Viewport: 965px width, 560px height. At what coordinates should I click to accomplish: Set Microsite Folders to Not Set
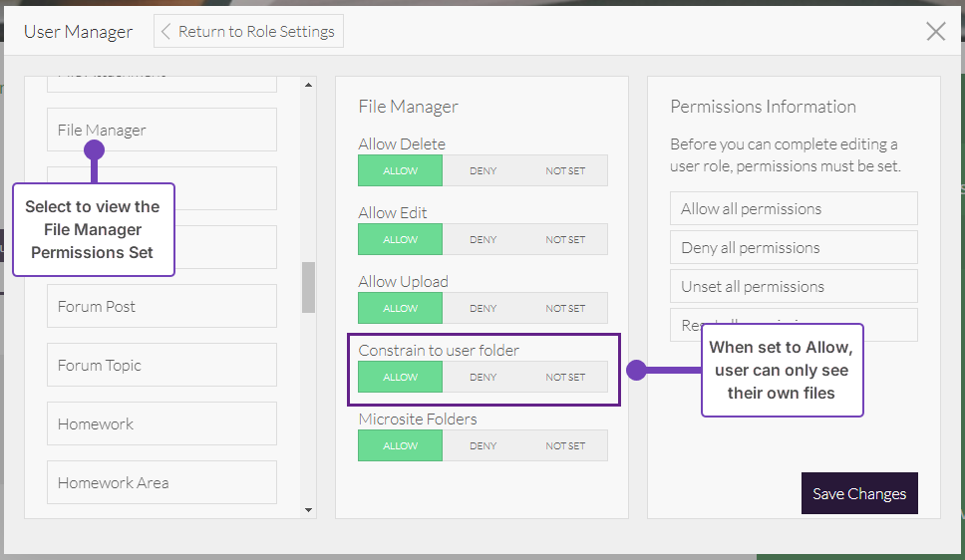(x=565, y=445)
